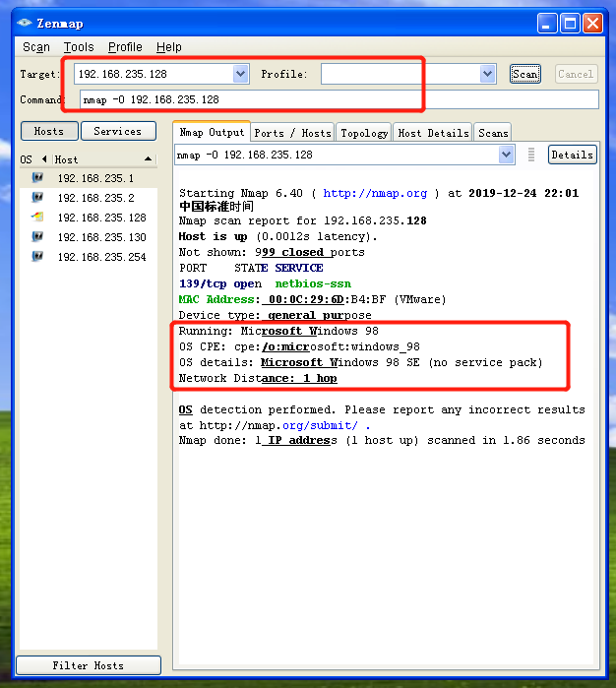This screenshot has width=616, height=688.
Task: Maximize the Zenmap window
Action: (x=570, y=24)
